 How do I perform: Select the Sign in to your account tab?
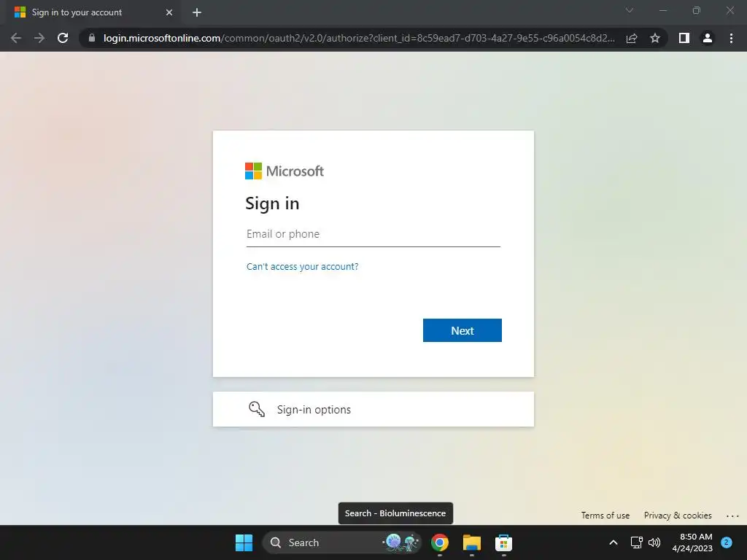coord(93,12)
